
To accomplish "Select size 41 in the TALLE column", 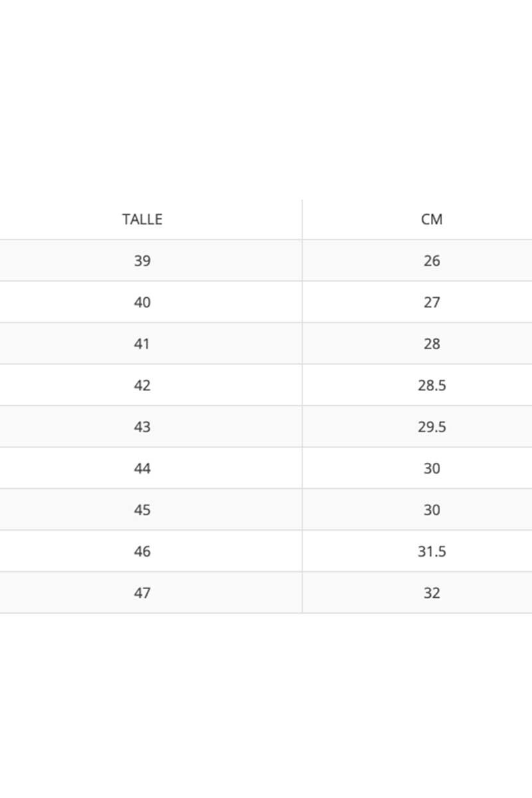I will (142, 344).
